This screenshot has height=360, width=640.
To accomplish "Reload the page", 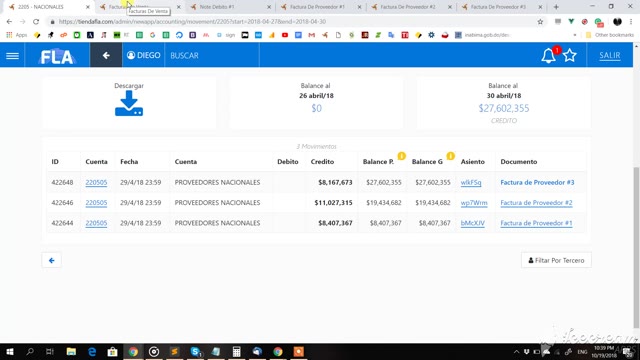I will [36, 22].
